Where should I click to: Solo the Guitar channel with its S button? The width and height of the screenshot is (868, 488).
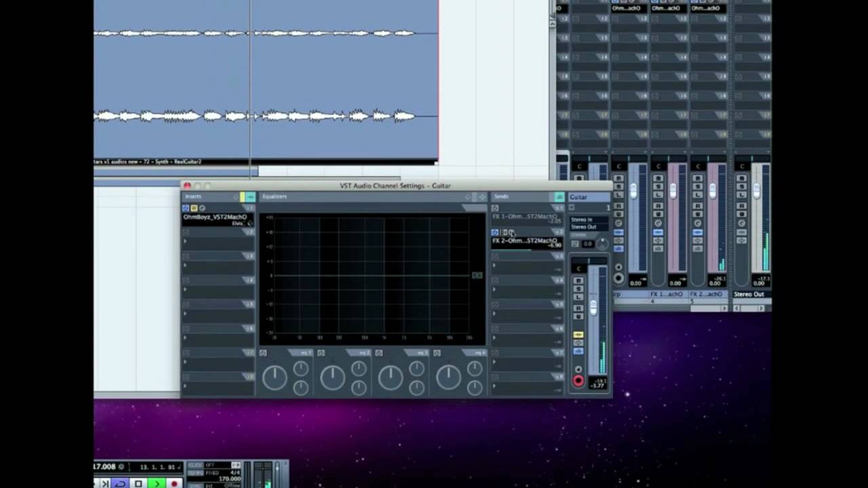[x=578, y=289]
